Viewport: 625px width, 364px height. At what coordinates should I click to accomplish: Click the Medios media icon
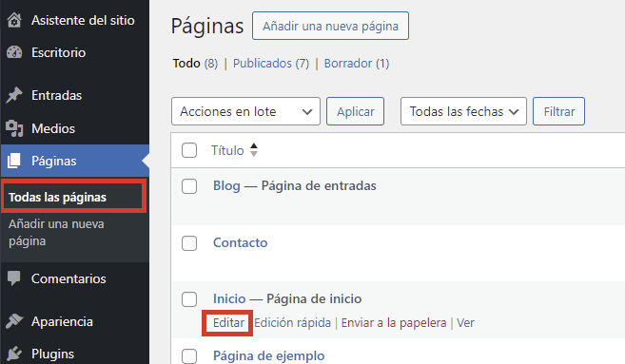click(14, 128)
